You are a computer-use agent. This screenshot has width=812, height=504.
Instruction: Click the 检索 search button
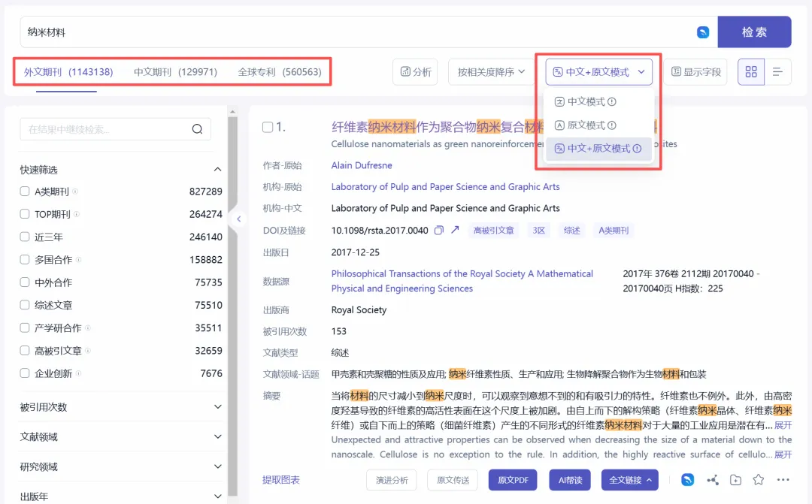click(x=755, y=32)
